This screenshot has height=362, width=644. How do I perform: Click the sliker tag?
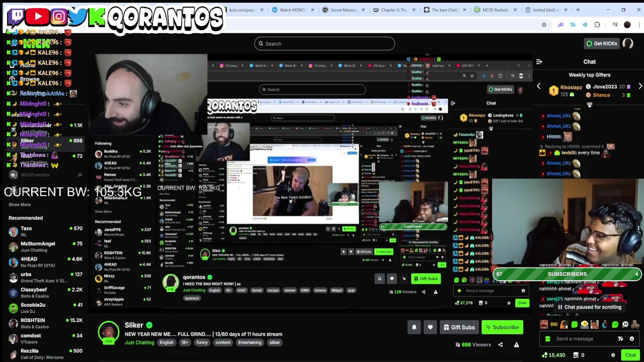[275, 343]
